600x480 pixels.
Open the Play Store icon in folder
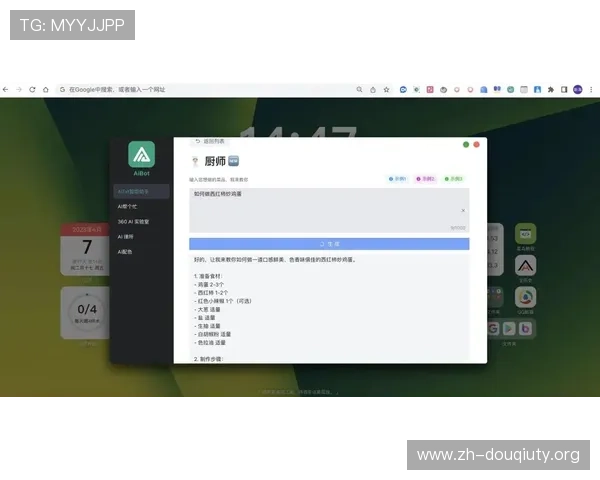point(509,328)
